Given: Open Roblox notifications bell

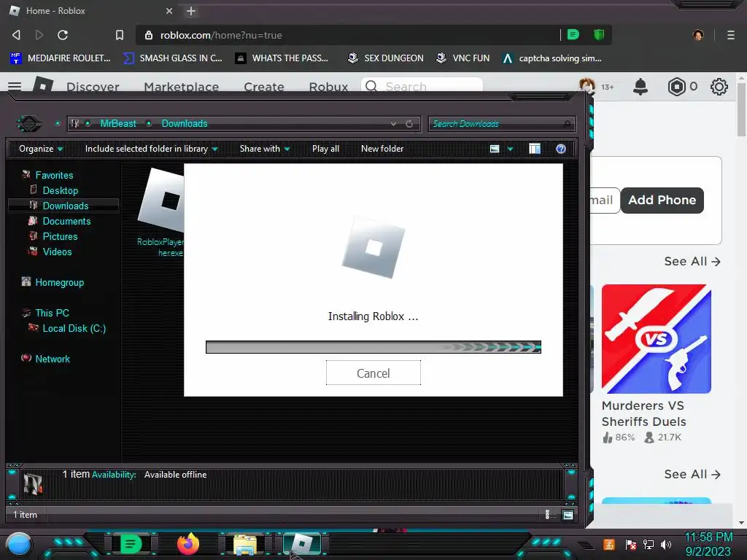Looking at the screenshot, I should pos(640,87).
